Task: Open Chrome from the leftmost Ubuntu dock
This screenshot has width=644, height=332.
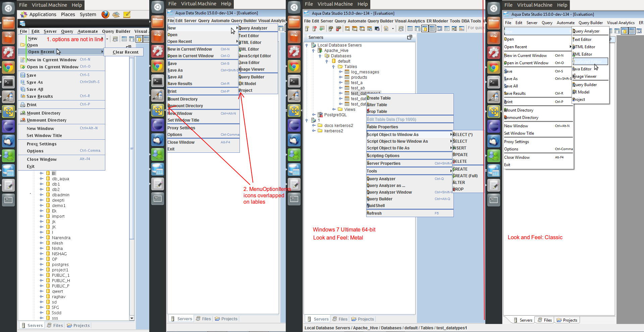Action: (8, 67)
